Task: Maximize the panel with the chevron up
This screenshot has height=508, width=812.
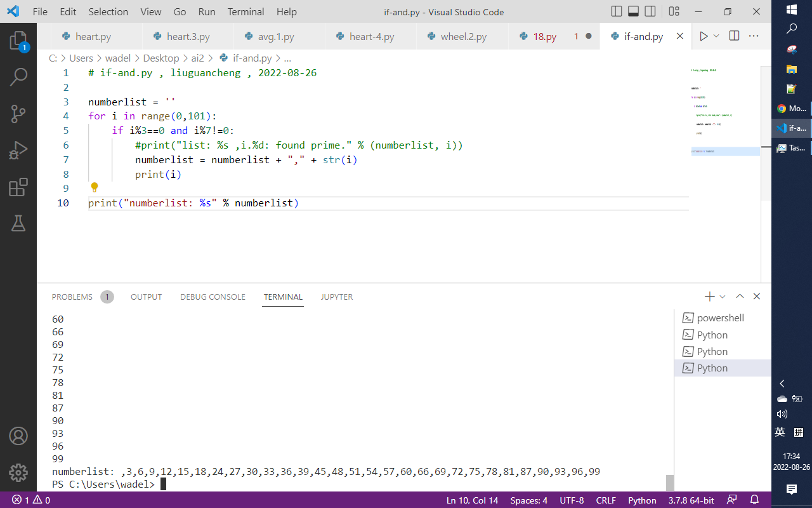Action: pyautogui.click(x=740, y=297)
